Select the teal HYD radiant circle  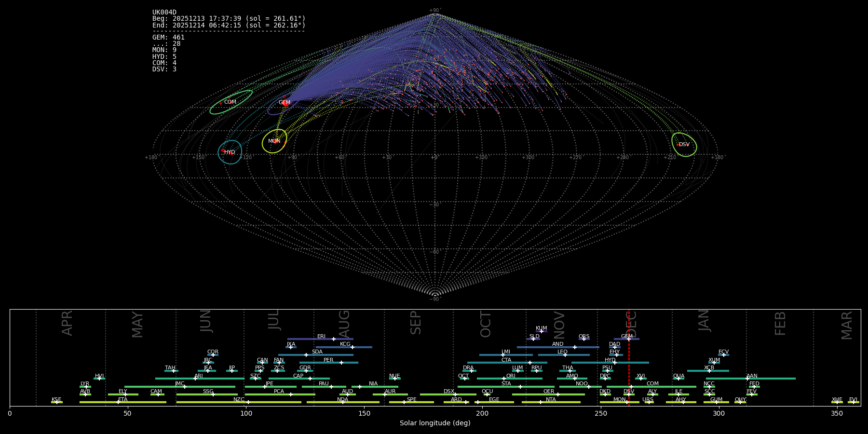[230, 152]
